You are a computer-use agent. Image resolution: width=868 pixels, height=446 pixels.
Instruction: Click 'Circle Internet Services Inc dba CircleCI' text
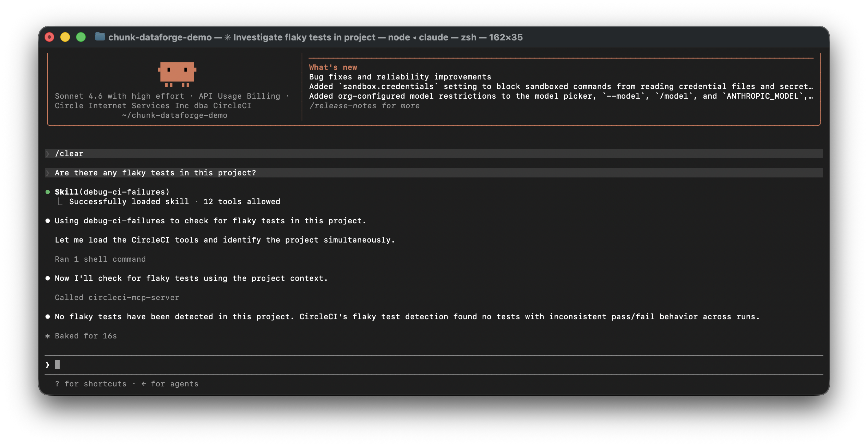click(x=153, y=106)
